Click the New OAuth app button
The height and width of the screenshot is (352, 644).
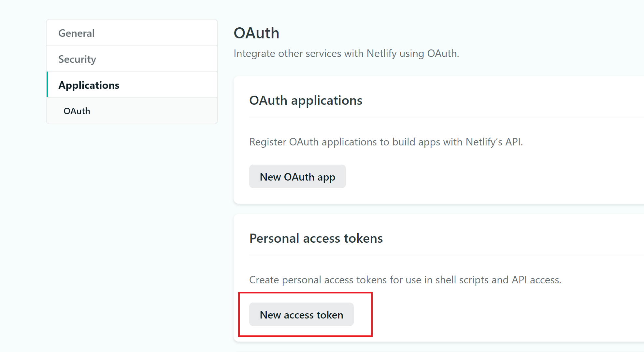(297, 177)
